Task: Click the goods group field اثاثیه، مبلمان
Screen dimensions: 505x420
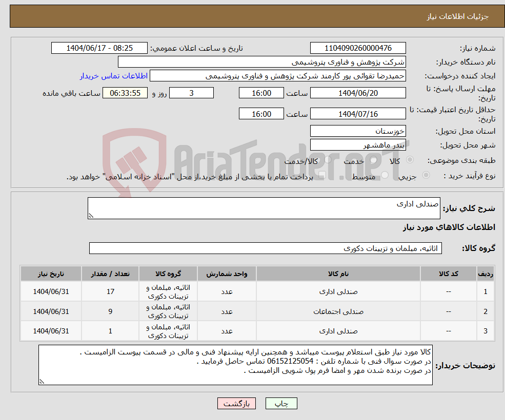Action: click(x=266, y=248)
